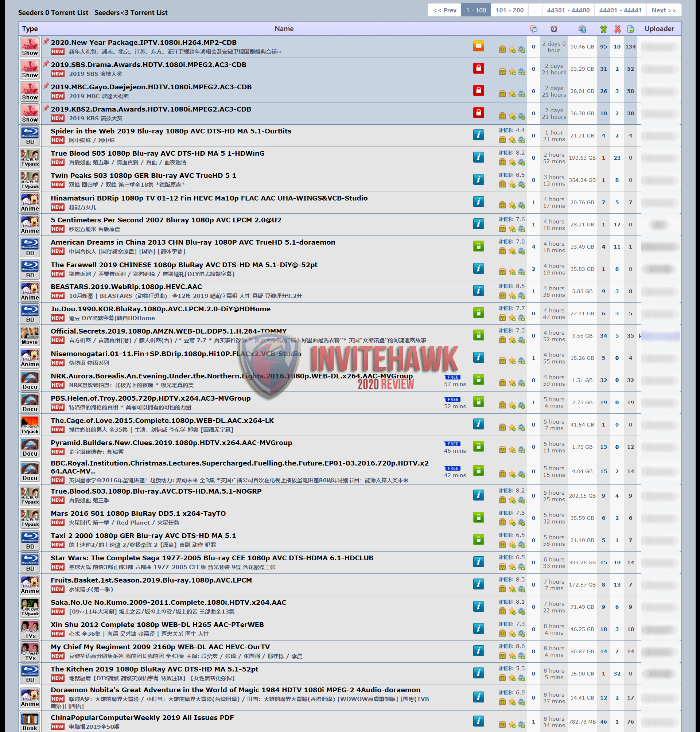
Task: Open Seeders 0 Torrent List link
Action: [53, 12]
